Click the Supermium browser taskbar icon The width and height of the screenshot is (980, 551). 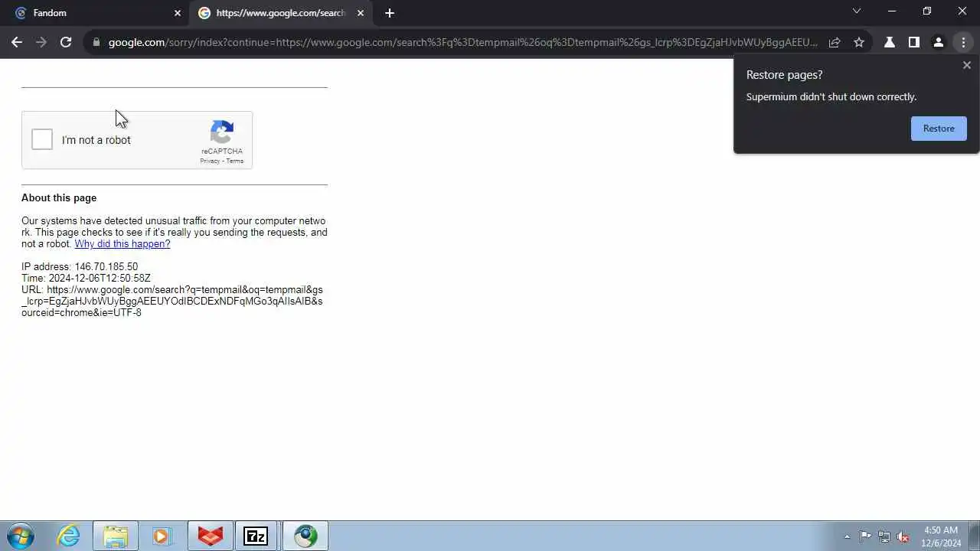coord(305,536)
